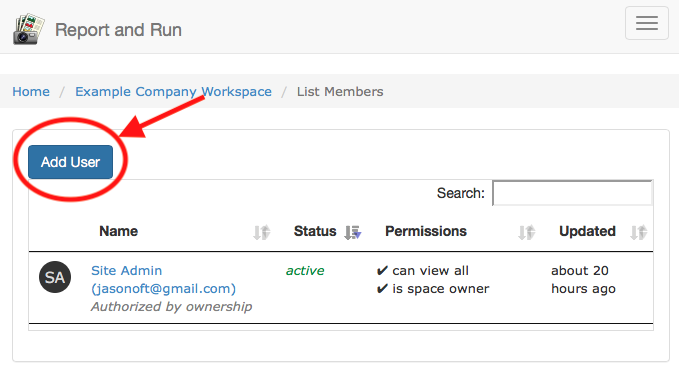679x391 pixels.
Task: Click the Report and Run title
Action: (x=118, y=30)
